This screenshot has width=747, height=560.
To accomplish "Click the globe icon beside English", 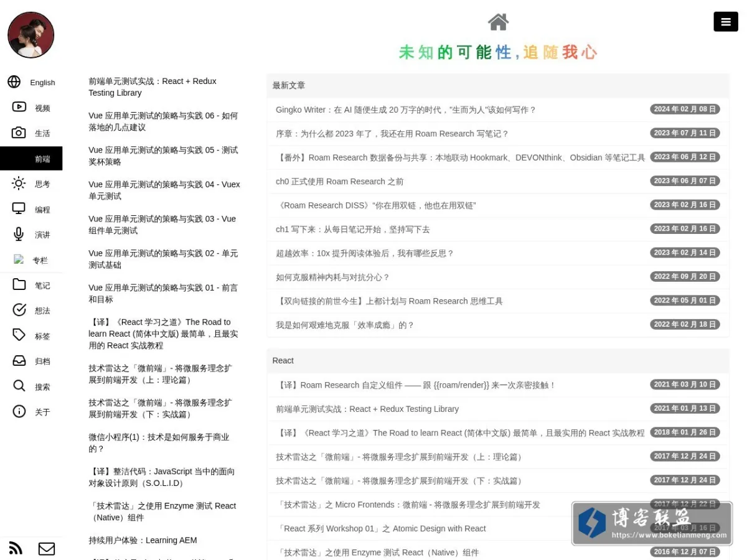I will pos(14,82).
